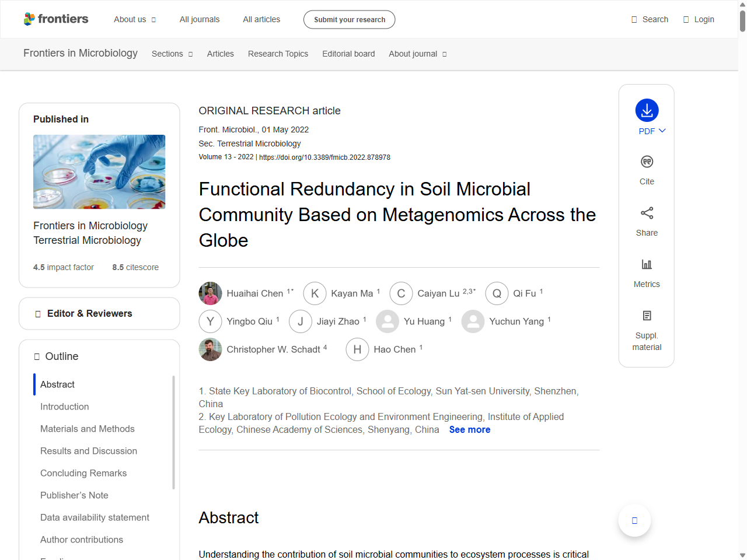The height and width of the screenshot is (560, 747).
Task: Open the Editorial board page
Action: (x=348, y=54)
